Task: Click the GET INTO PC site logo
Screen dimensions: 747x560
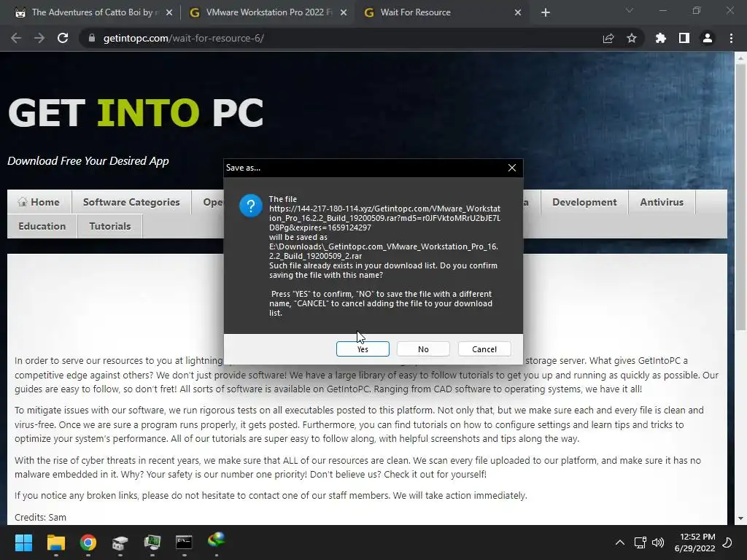Action: [136, 112]
